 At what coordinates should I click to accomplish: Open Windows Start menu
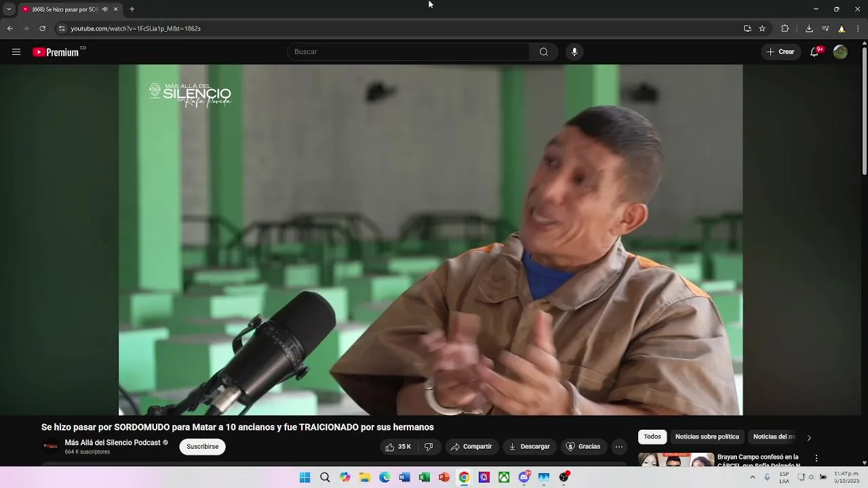click(x=305, y=477)
